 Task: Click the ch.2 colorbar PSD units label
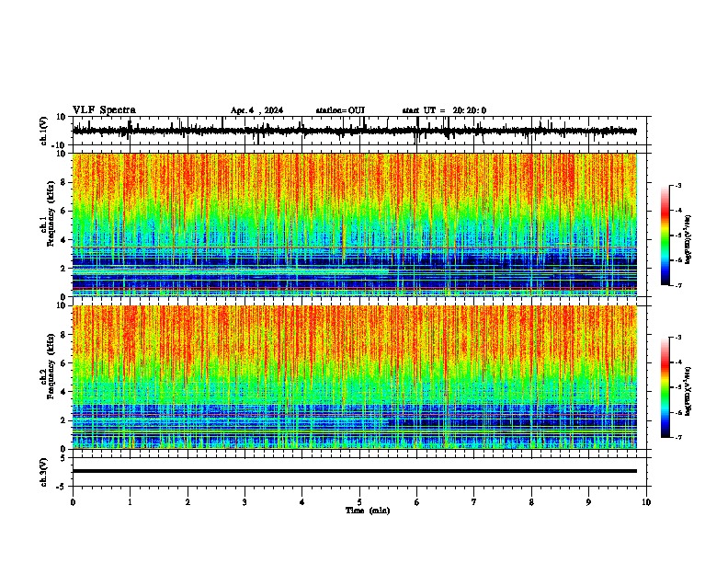click(688, 391)
